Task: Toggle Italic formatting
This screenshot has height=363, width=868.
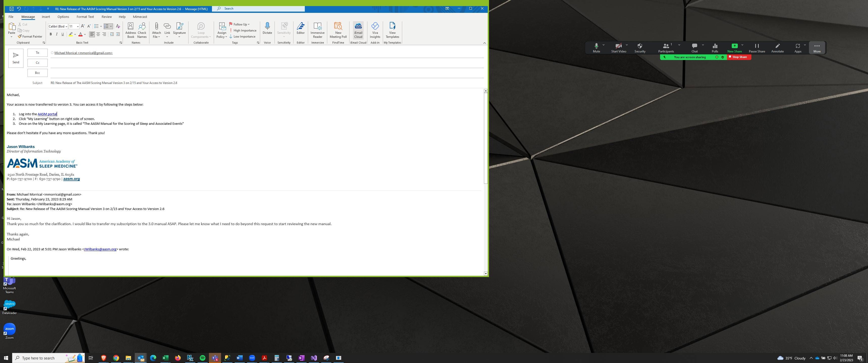Action: pos(57,34)
